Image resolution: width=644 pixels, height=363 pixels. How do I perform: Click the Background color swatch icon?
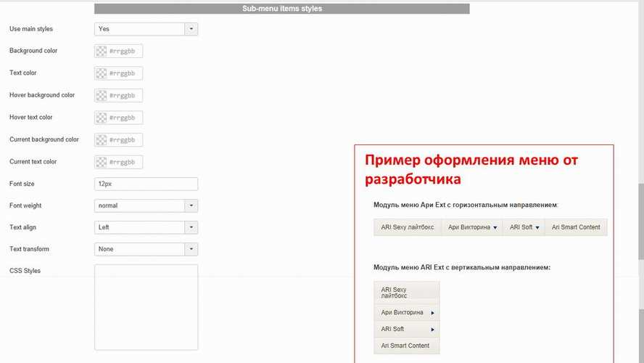coord(102,52)
